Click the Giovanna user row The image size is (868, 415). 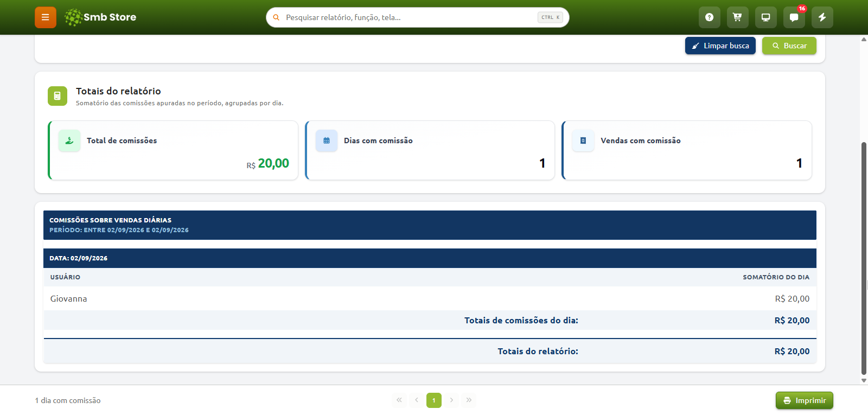[x=430, y=298]
